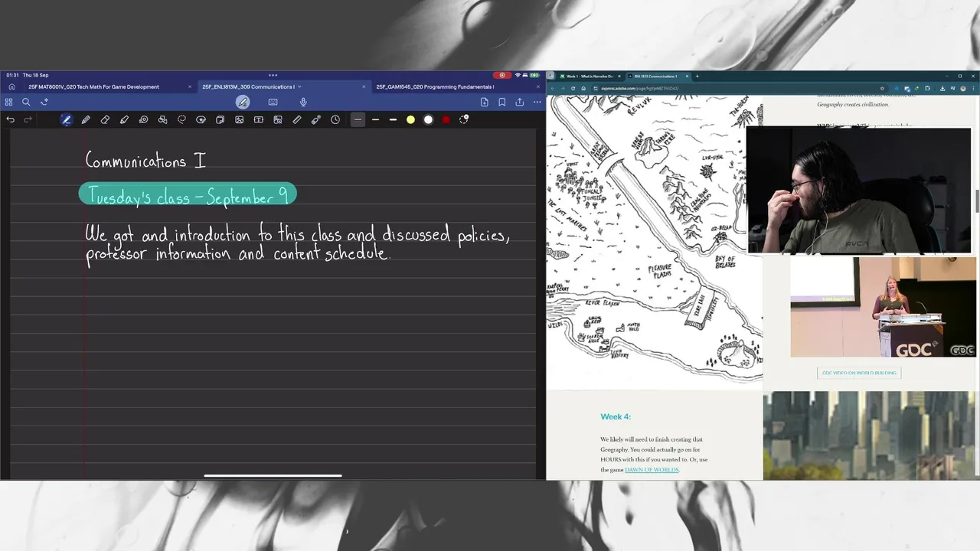Switch to Tech Math For Game Development tab
The width and height of the screenshot is (980, 551).
pos(93,86)
